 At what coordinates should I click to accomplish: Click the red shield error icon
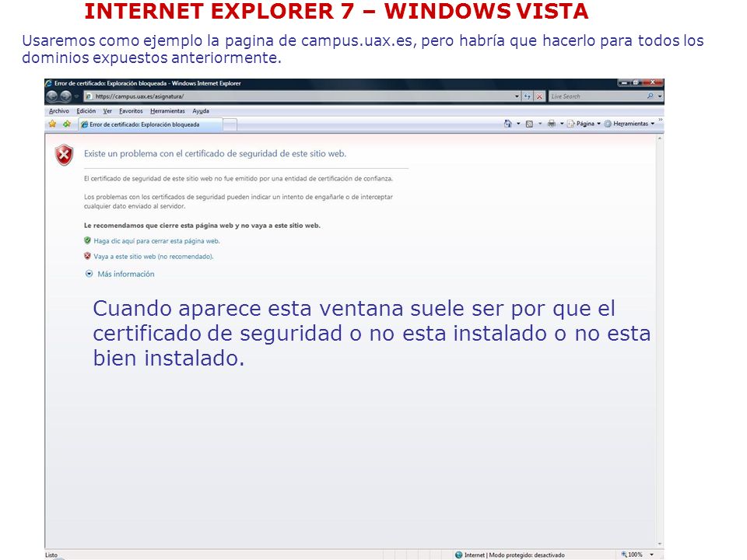tap(65, 155)
